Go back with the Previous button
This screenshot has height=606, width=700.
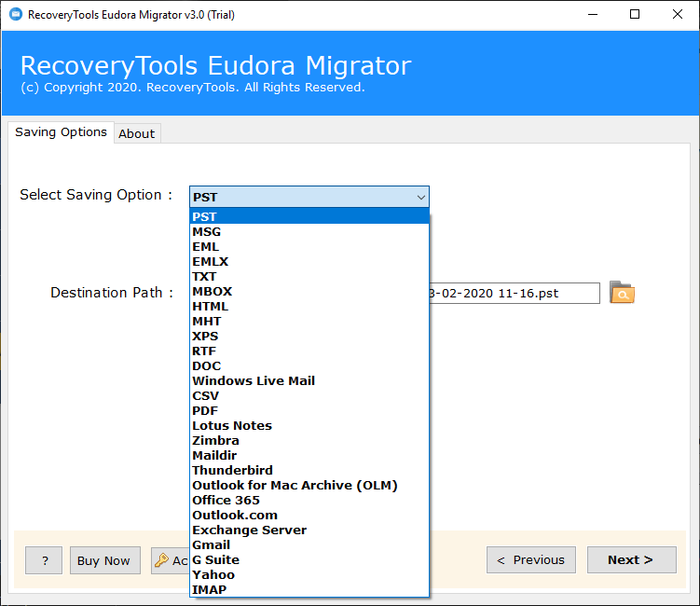point(530,559)
